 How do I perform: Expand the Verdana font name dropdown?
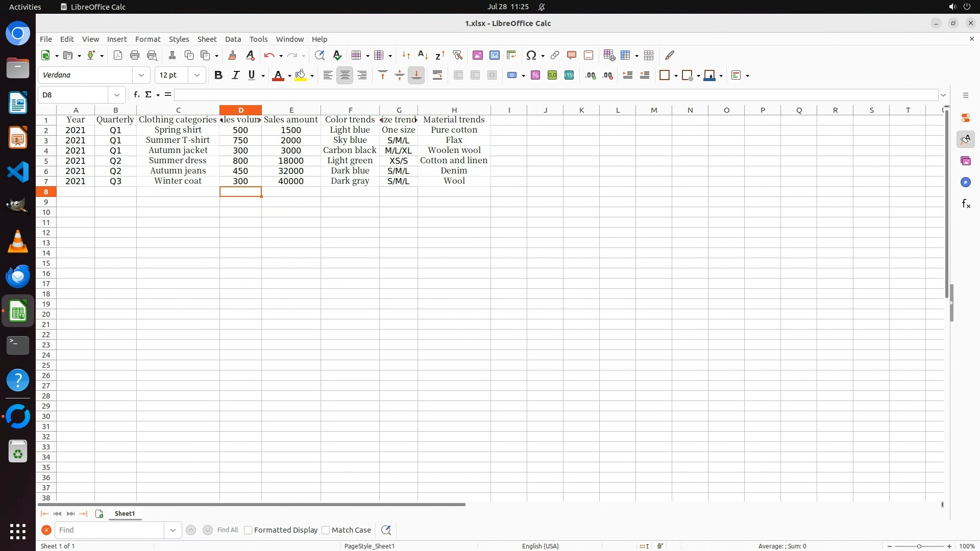141,76
